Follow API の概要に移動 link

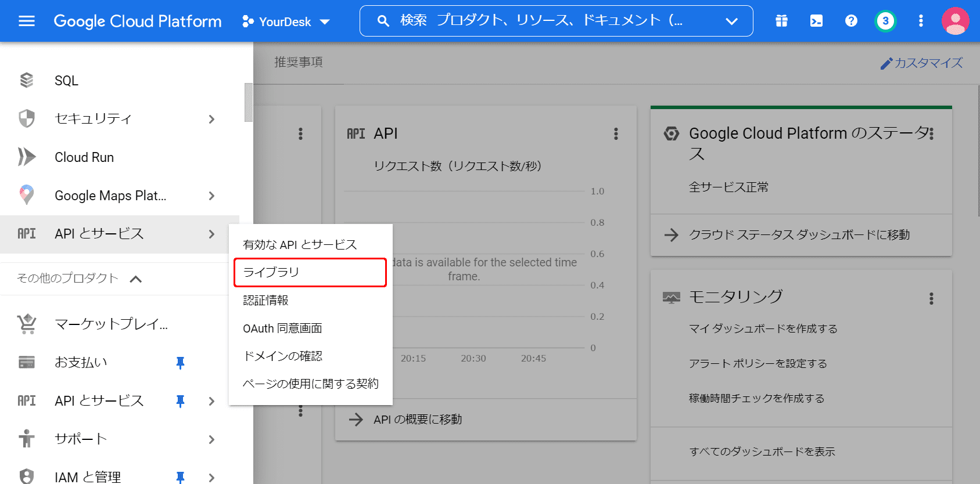click(418, 419)
